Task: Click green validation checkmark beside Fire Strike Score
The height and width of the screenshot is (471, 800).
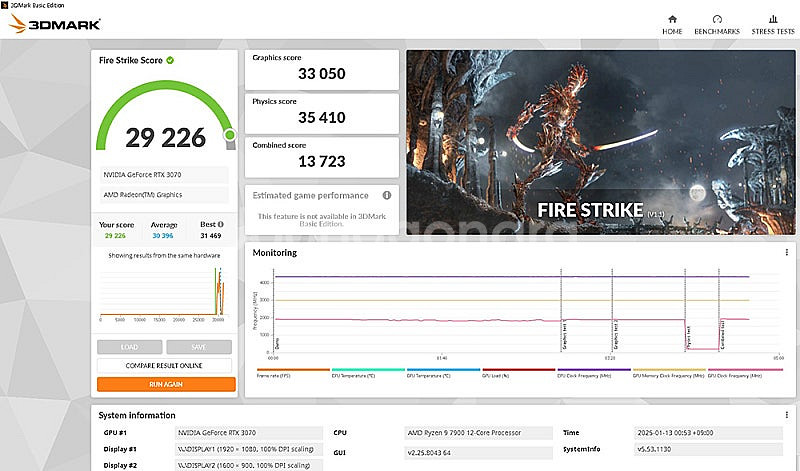Action: tap(170, 60)
